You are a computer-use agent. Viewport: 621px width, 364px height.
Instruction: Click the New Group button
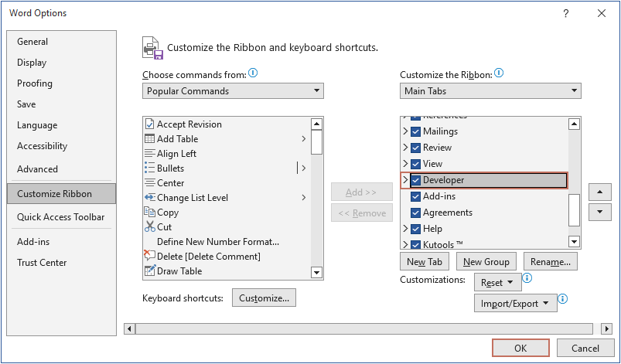pos(486,262)
